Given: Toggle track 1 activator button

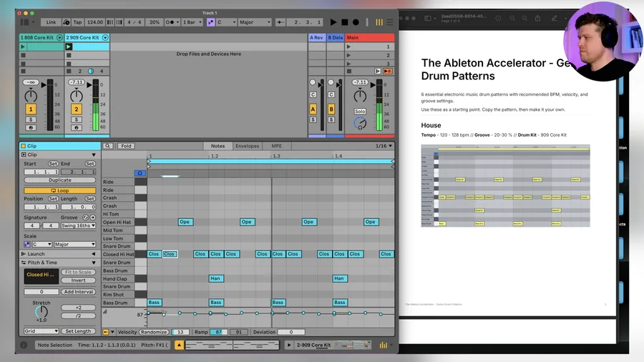Looking at the screenshot, I should tap(30, 109).
